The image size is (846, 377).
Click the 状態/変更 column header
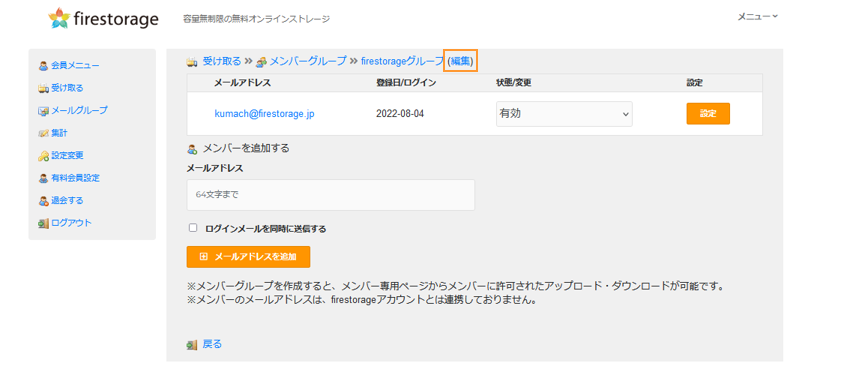click(x=515, y=83)
